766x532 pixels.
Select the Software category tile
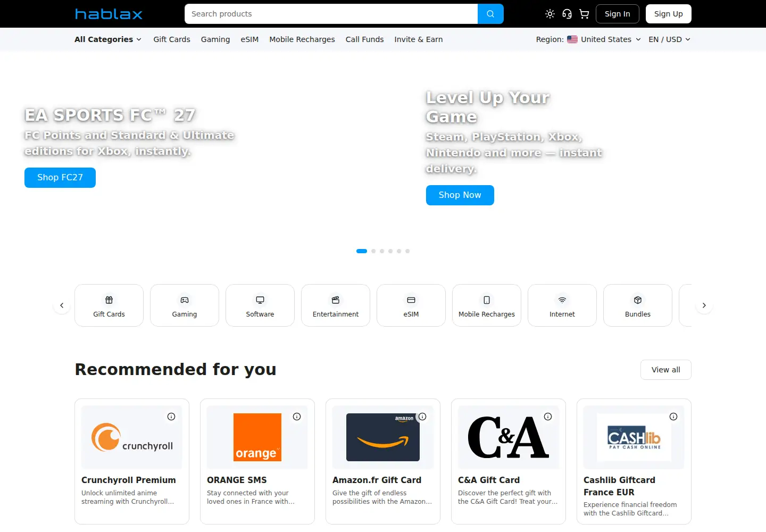260,305
